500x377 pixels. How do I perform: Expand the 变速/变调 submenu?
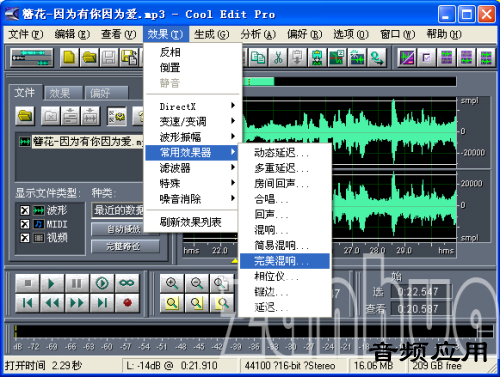pyautogui.click(x=192, y=122)
